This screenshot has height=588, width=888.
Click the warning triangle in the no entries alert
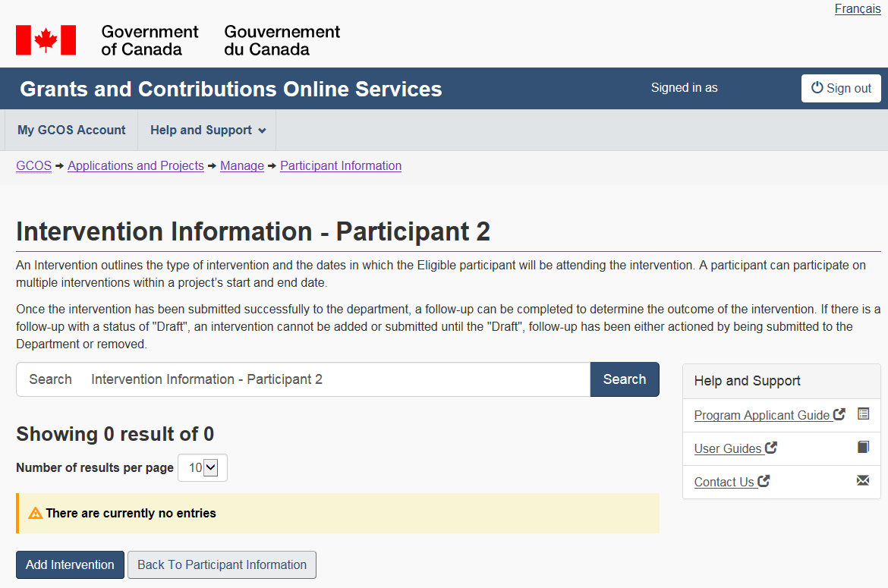(x=35, y=514)
